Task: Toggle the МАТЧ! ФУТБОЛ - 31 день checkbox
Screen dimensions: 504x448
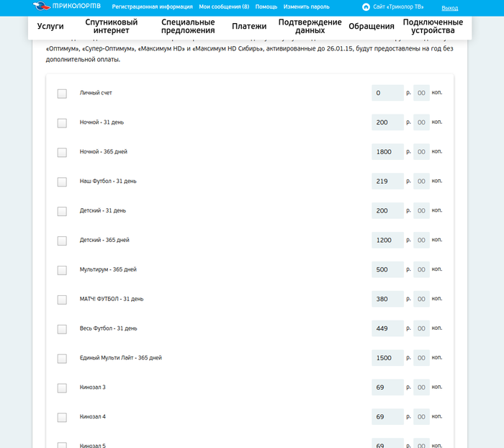Action: coord(62,300)
